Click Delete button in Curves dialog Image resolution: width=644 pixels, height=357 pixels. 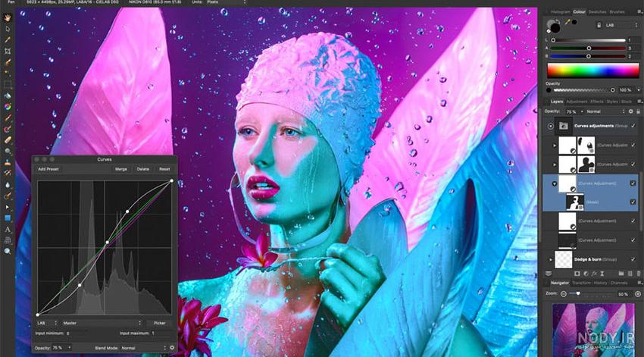click(143, 169)
